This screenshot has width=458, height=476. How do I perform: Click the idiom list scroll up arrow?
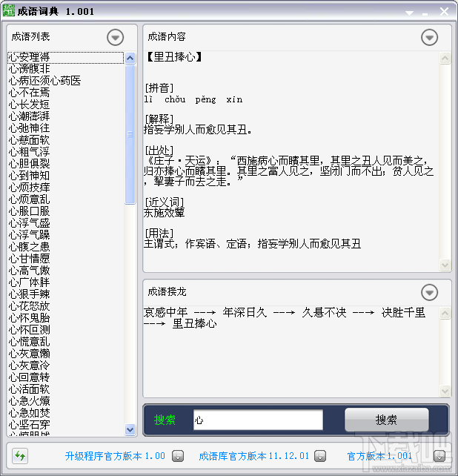(130, 58)
